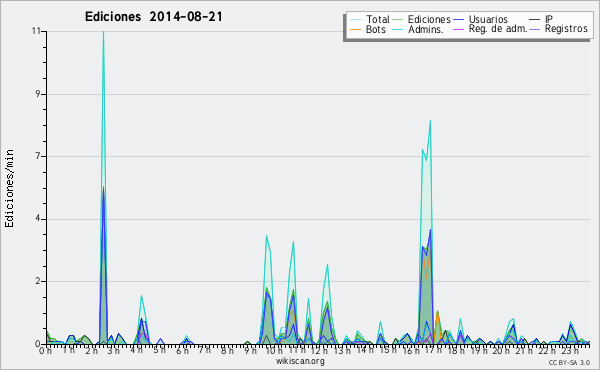Click the y-axis value "2"
The width and height of the screenshot is (600, 370).
coord(38,281)
